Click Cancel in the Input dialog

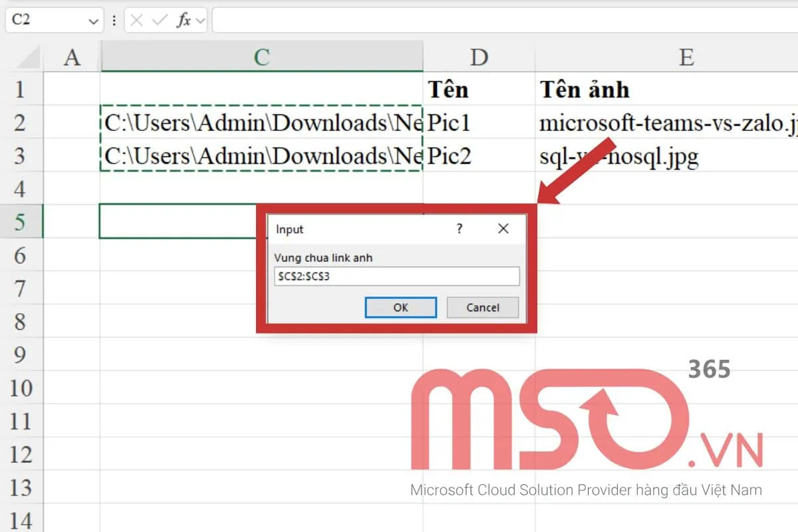click(x=483, y=307)
